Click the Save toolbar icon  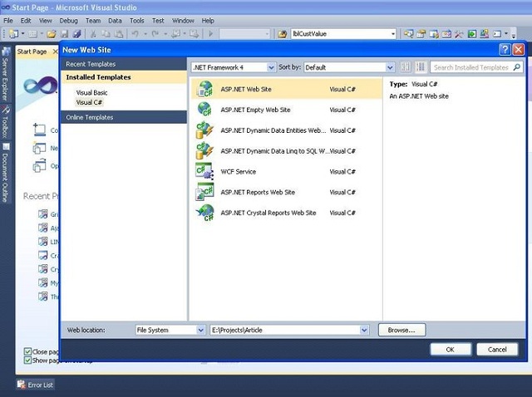65,33
